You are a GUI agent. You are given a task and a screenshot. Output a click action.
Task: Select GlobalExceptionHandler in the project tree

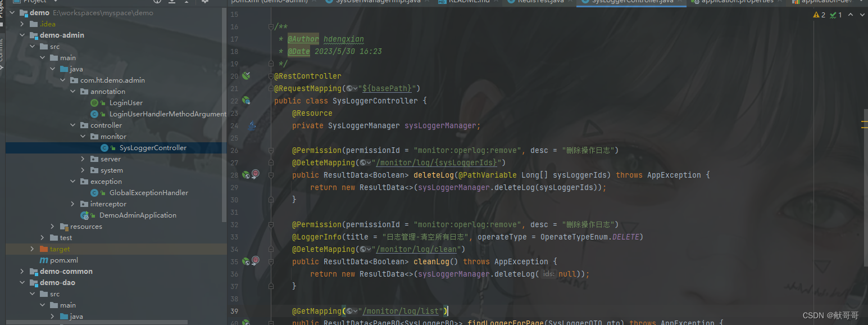pyautogui.click(x=149, y=193)
